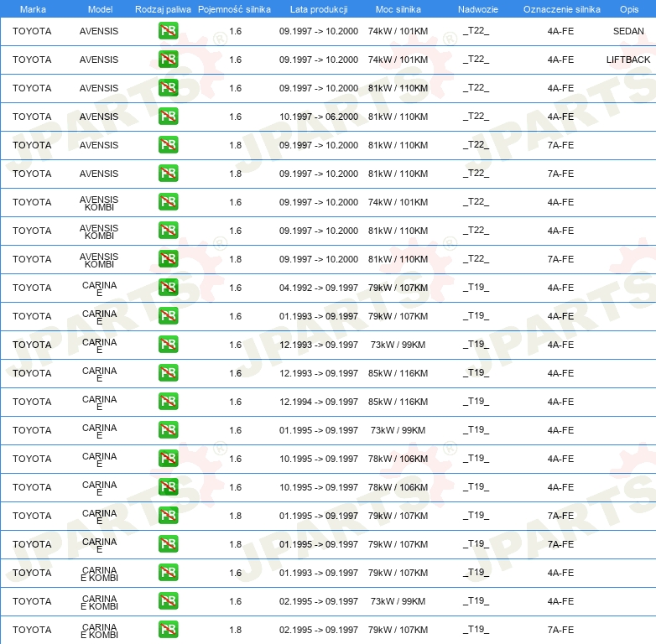The image size is (656, 644).
Task: Click the Opis column header
Action: (629, 9)
